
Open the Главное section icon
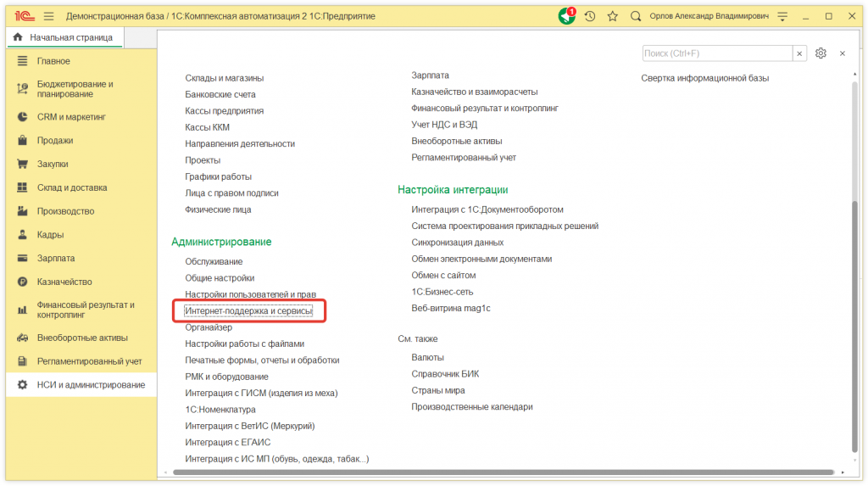click(x=22, y=61)
